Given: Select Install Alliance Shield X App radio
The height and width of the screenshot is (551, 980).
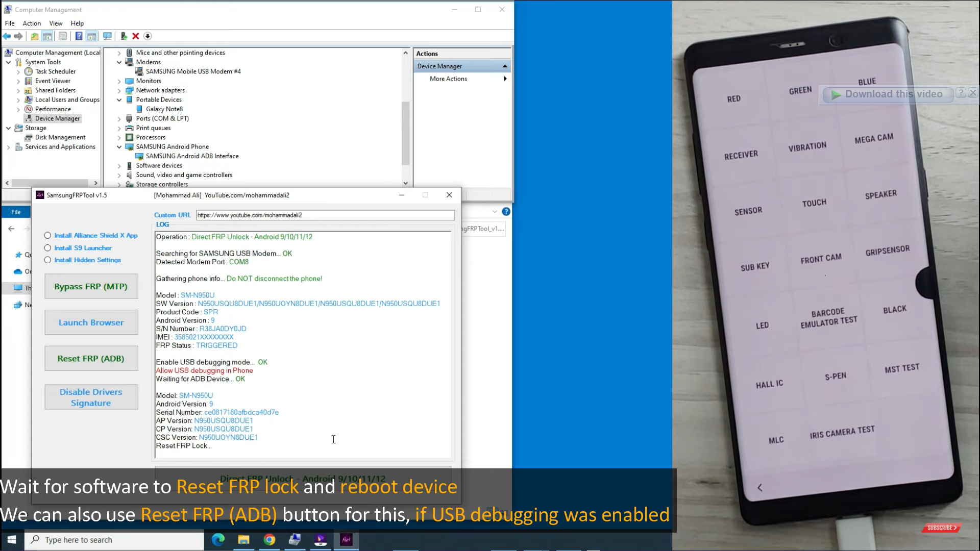Looking at the screenshot, I should click(48, 235).
